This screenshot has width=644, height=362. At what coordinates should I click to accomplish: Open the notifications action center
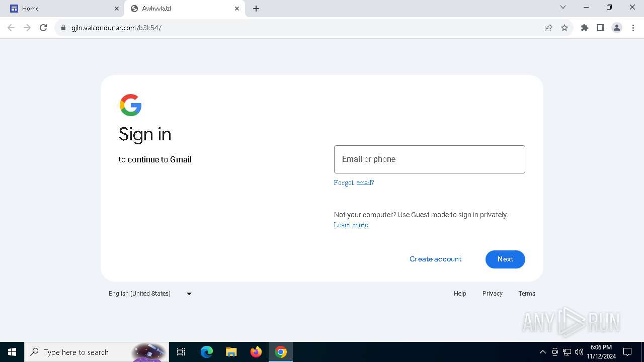627,352
